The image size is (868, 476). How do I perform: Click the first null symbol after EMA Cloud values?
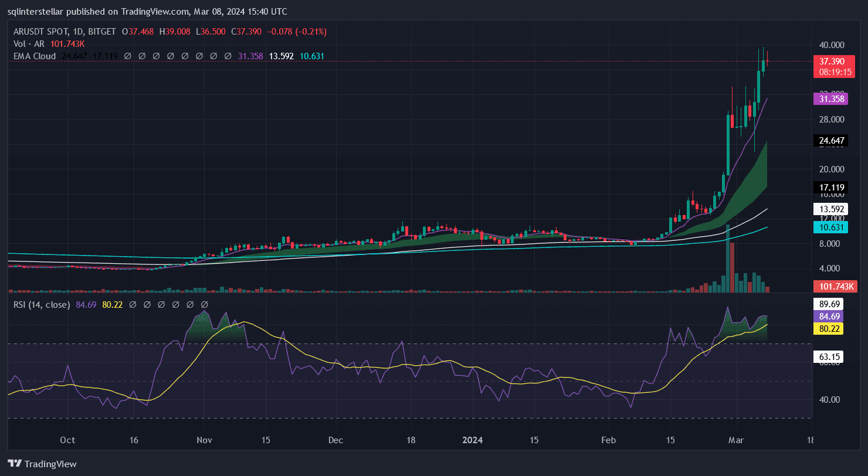click(x=128, y=56)
